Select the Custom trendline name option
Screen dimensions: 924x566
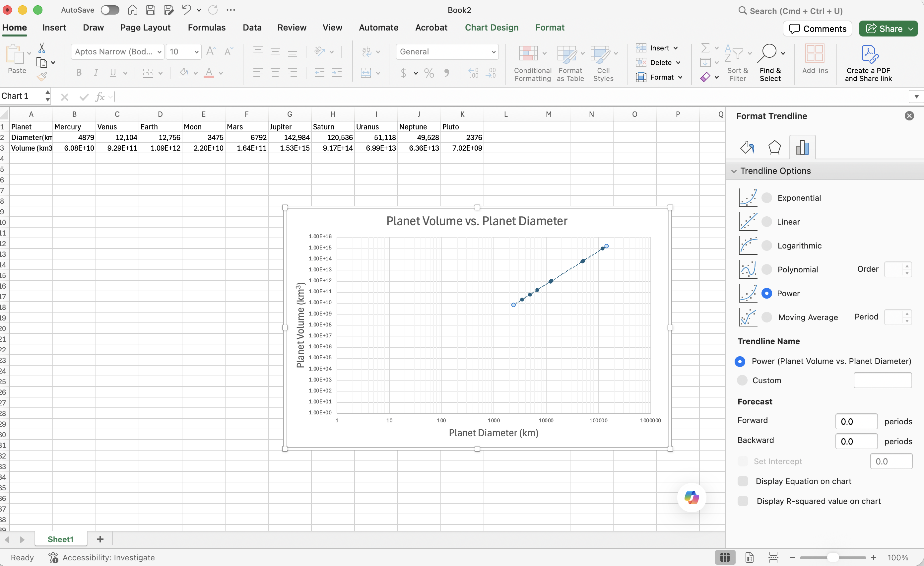tap(742, 380)
